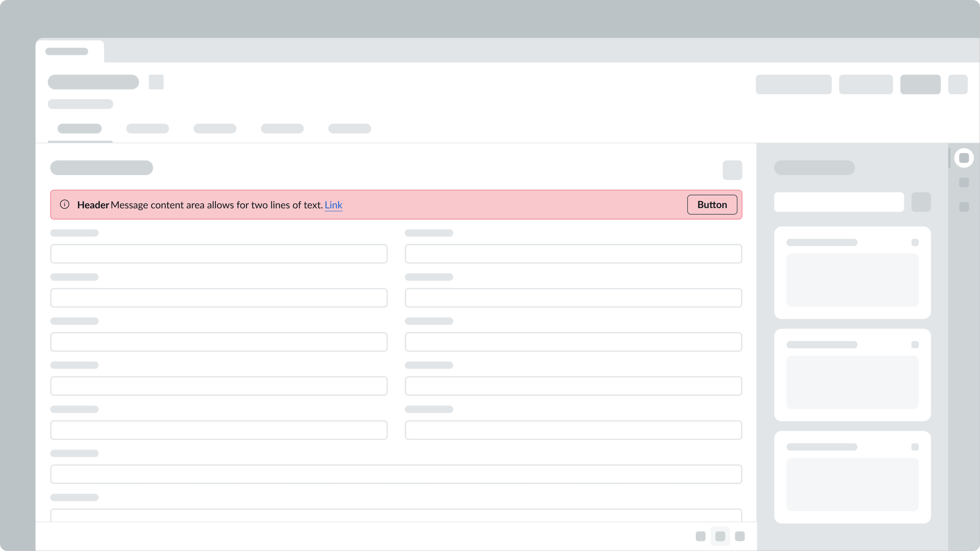Select the circled icon in the right edge rail
Screen dimensions: 980x551
click(964, 158)
